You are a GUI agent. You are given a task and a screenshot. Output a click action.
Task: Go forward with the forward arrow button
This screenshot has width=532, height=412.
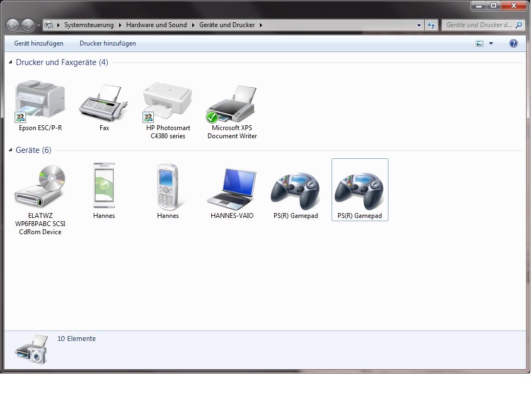click(x=28, y=25)
